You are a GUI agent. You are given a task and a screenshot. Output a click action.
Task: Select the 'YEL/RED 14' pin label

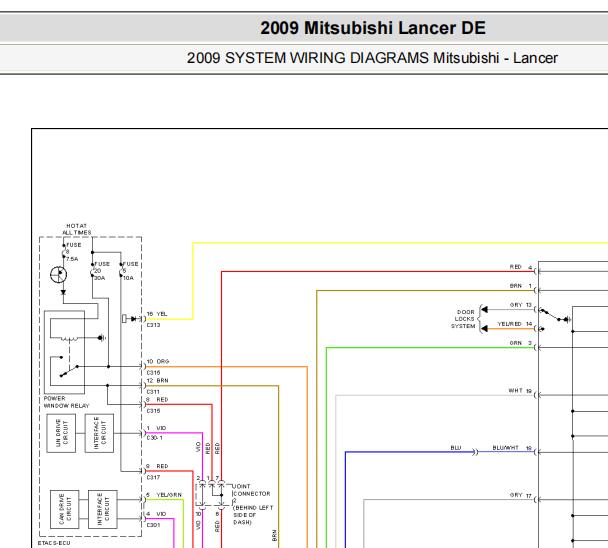click(x=515, y=324)
